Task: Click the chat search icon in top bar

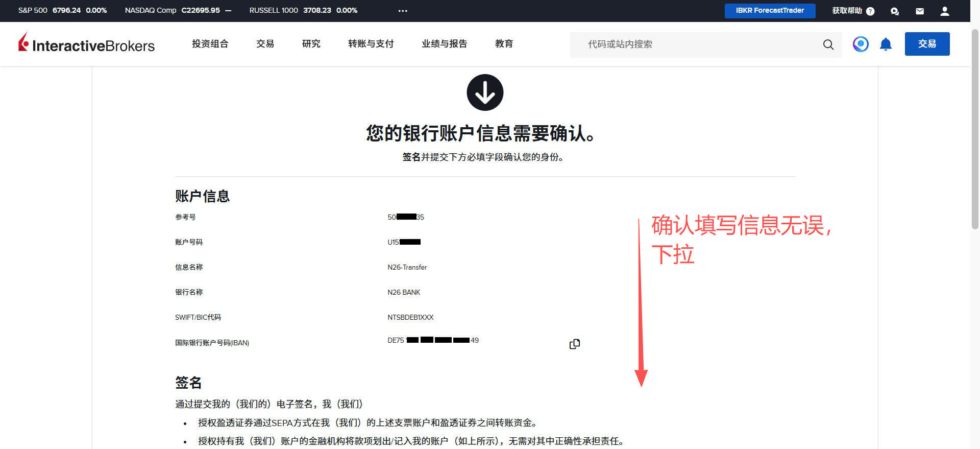Action: 894,11
